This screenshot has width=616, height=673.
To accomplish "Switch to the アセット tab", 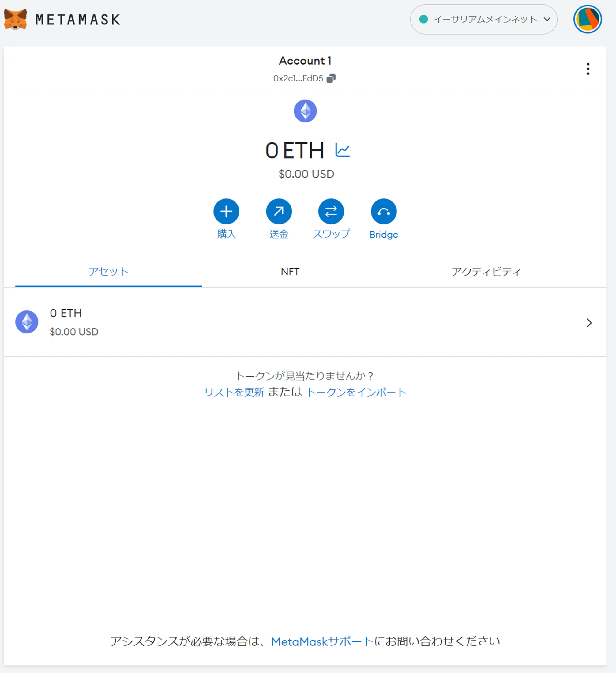I will [108, 272].
